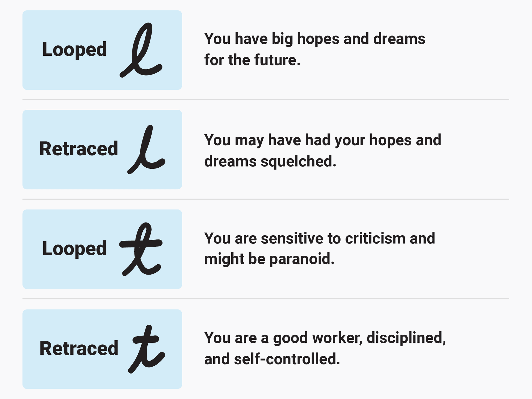Click the 'might be paranoid.' text line
Screen dimensions: 532x399
tap(269, 259)
